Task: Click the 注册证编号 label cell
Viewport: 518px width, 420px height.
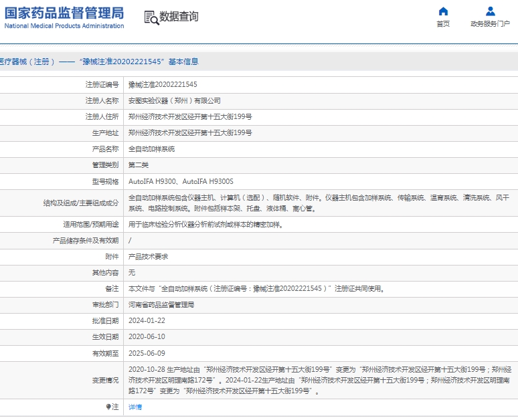Action: [102, 84]
